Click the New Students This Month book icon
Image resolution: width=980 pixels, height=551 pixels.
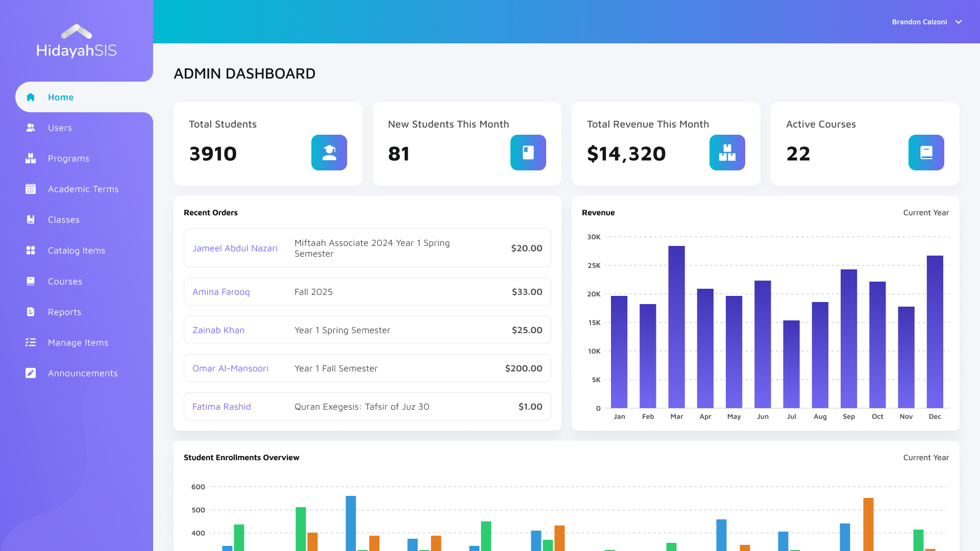coord(528,153)
